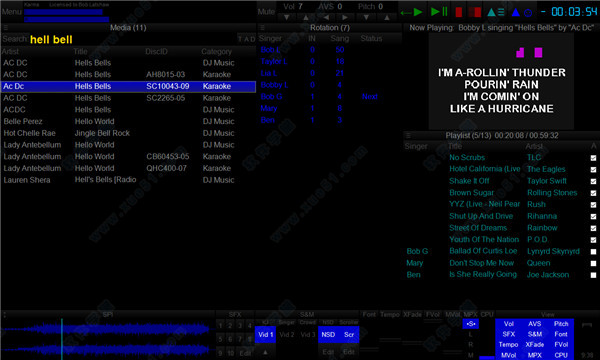The height and width of the screenshot is (360, 600).
Task: Toggle the Pitch view button
Action: pos(561,324)
